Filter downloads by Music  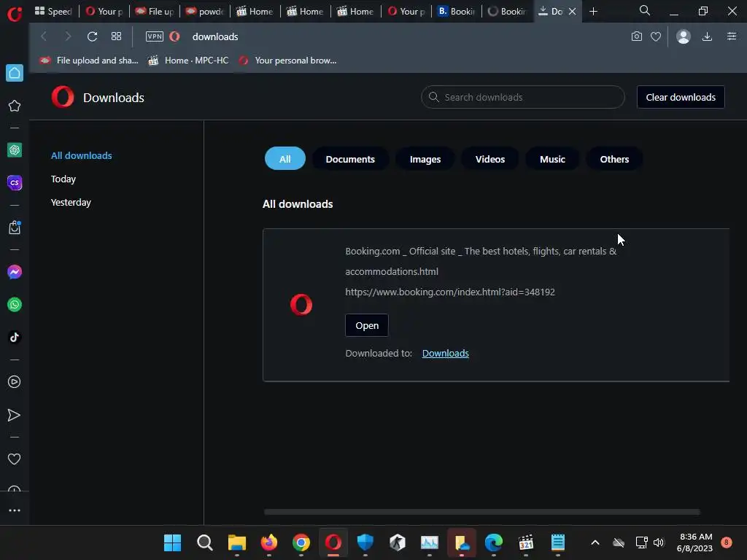pos(552,159)
